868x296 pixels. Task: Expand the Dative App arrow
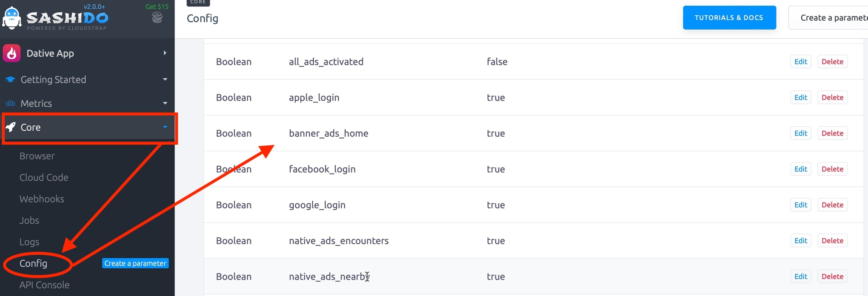click(x=165, y=53)
